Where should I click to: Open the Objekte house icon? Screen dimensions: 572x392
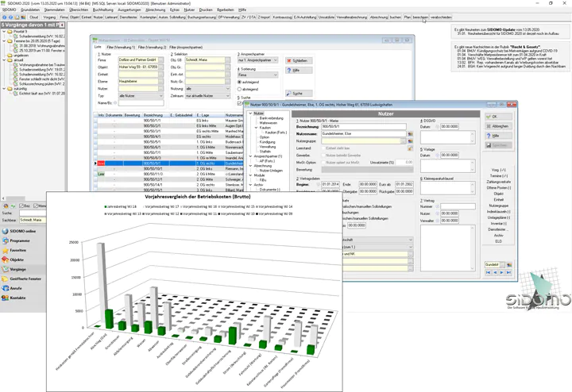[5, 259]
